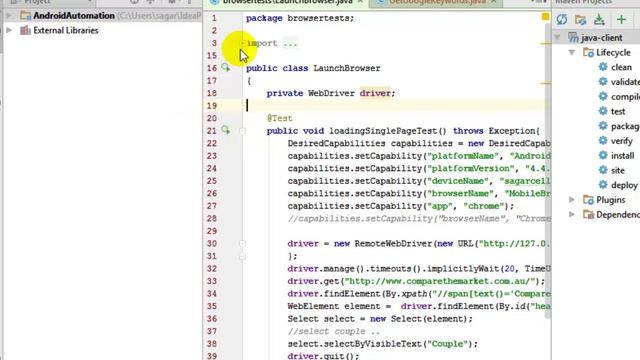Click the gear icon next to install
The image size is (640, 360).
[x=603, y=155]
